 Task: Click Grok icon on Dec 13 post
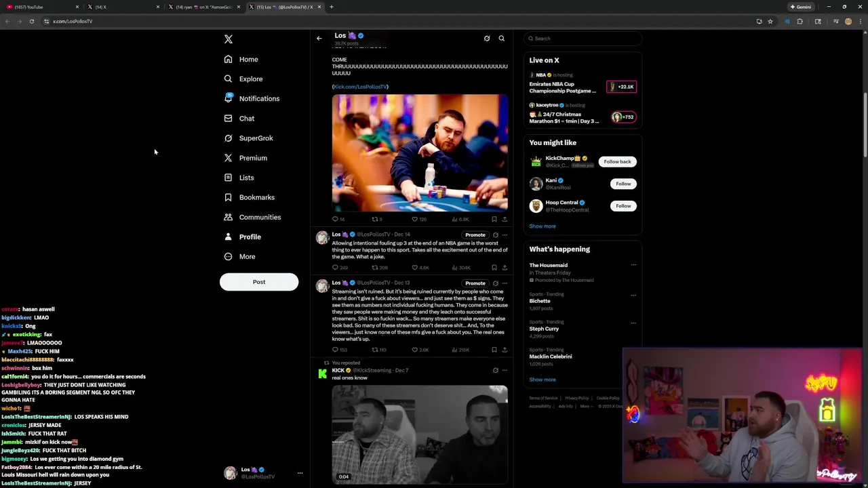[x=495, y=283]
